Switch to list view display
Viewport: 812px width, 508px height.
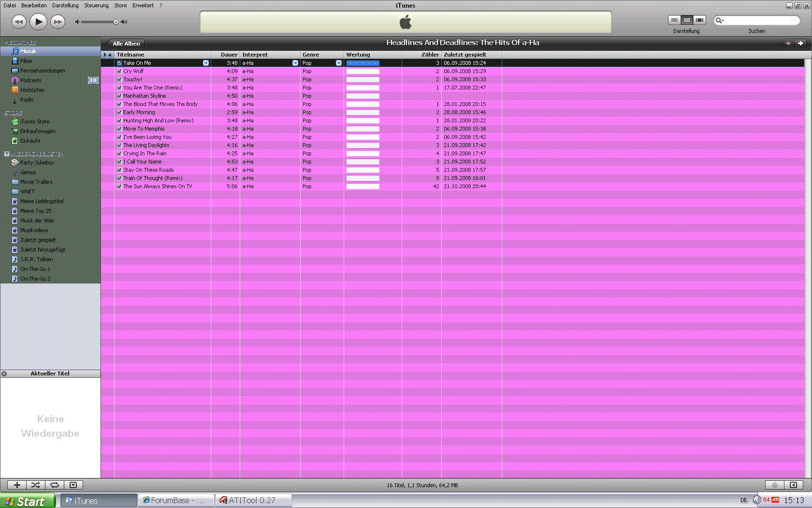[674, 20]
